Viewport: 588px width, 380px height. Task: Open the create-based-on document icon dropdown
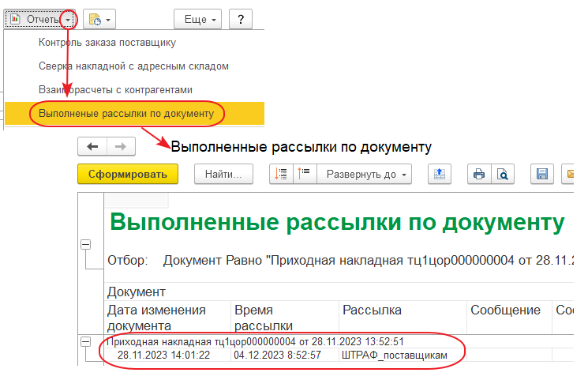[99, 18]
